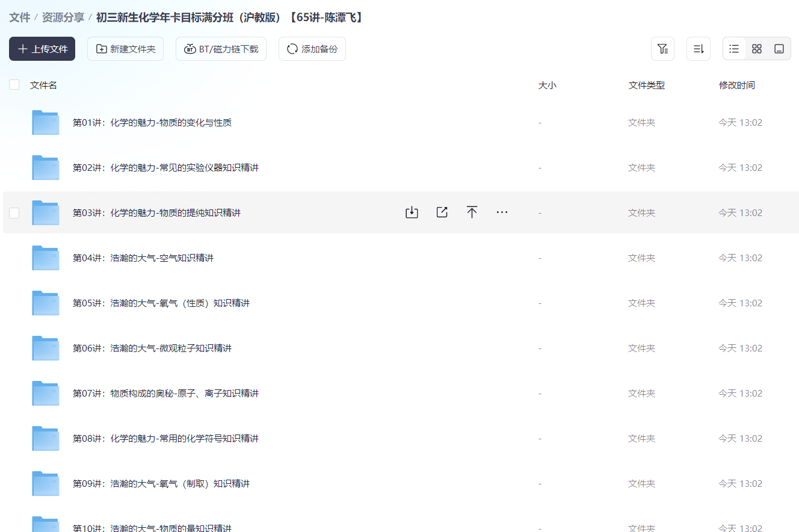Open the 第06讲 folder icon

click(45, 348)
